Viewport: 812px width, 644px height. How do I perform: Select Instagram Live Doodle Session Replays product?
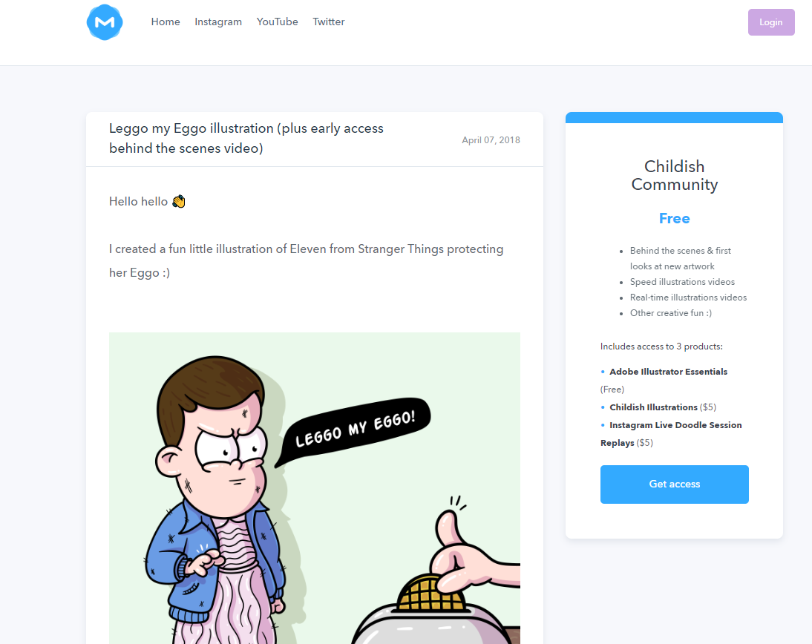(x=671, y=434)
